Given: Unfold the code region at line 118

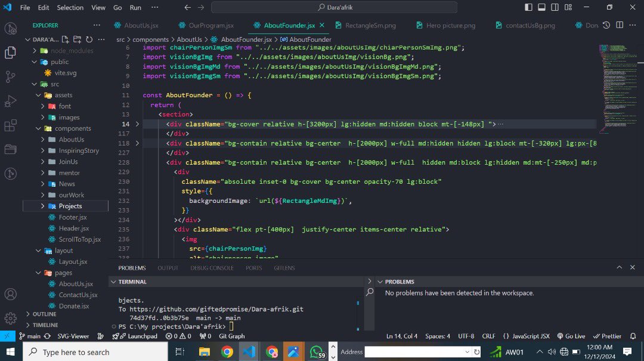Looking at the screenshot, I should coord(137,143).
